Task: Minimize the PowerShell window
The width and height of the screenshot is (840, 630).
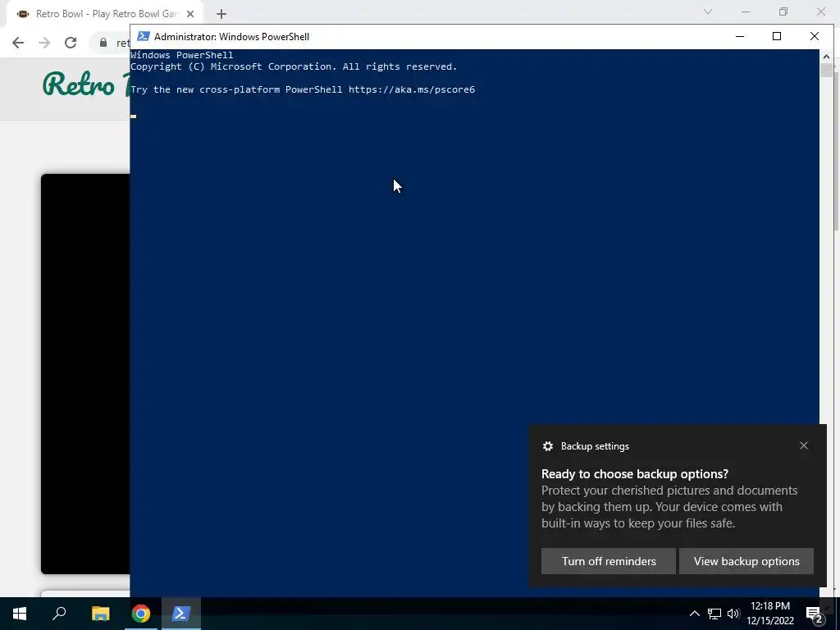Action: tap(740, 36)
